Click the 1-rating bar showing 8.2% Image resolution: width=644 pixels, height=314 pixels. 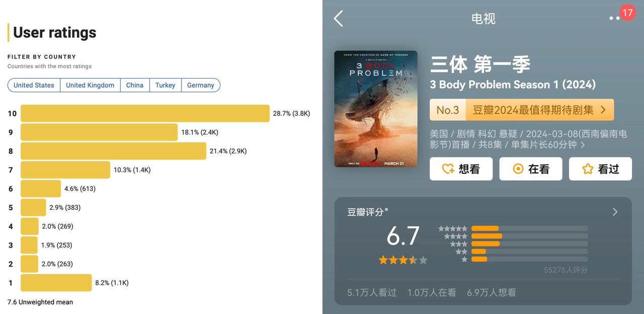56,283
